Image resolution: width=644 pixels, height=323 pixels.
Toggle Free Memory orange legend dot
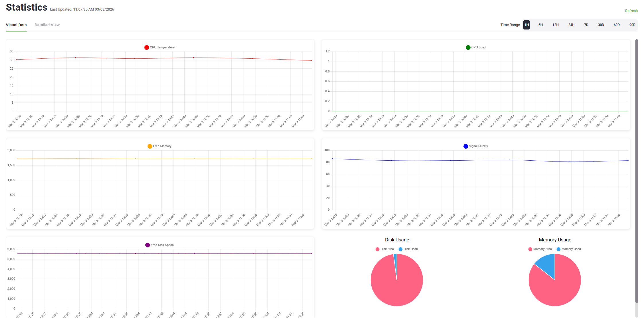tap(150, 146)
